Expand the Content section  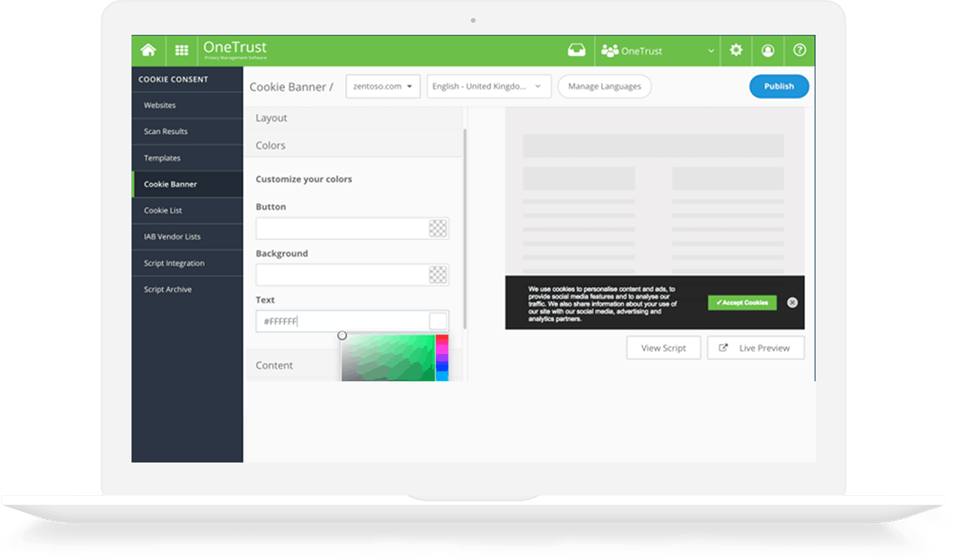pyautogui.click(x=293, y=366)
